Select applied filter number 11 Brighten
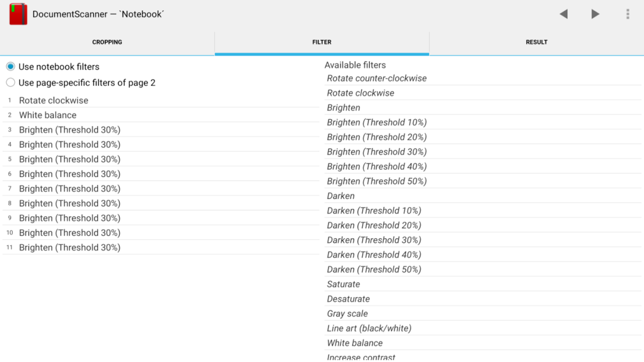This screenshot has width=644, height=362. (70, 248)
